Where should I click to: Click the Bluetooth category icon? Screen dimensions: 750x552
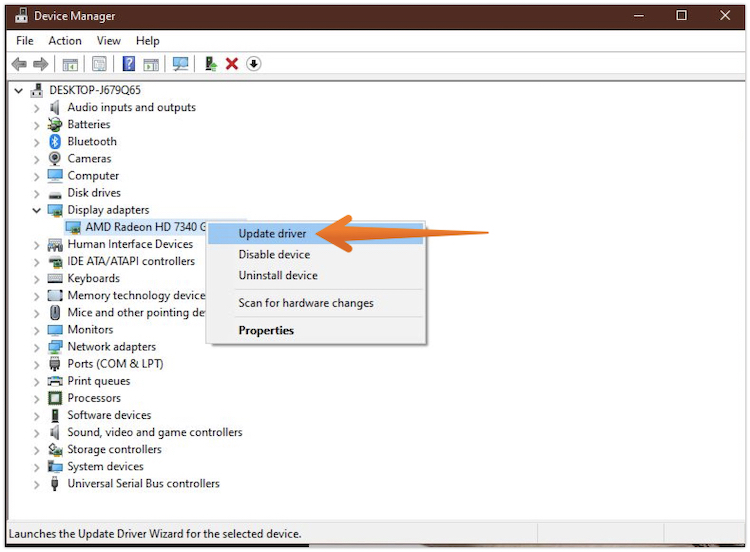pyautogui.click(x=55, y=142)
